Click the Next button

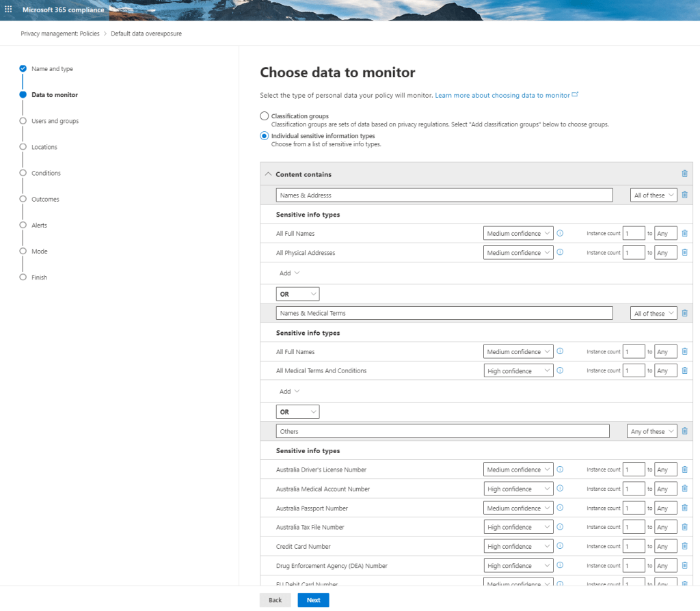(x=313, y=600)
